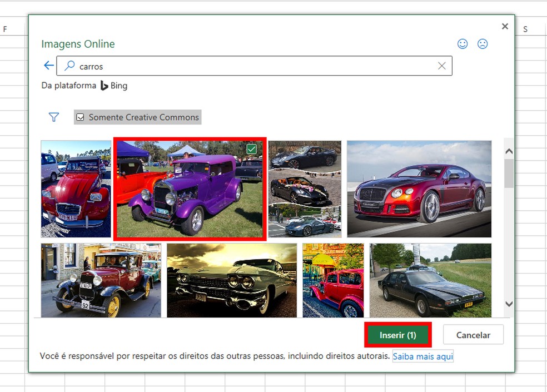Viewport: 547px width, 392px height.
Task: Click the frowning face feedback icon
Action: coord(482,44)
